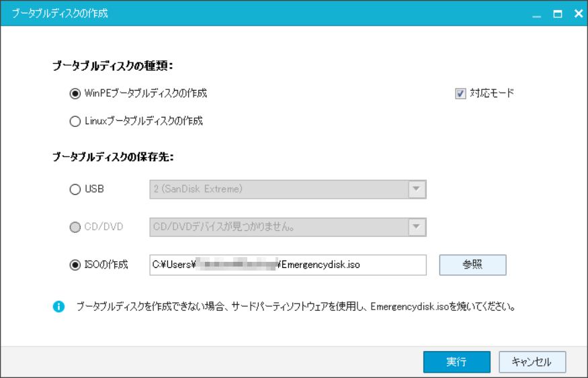Close the ブータブルディスクの作成 window
Image resolution: width=588 pixels, height=378 pixels.
point(579,14)
